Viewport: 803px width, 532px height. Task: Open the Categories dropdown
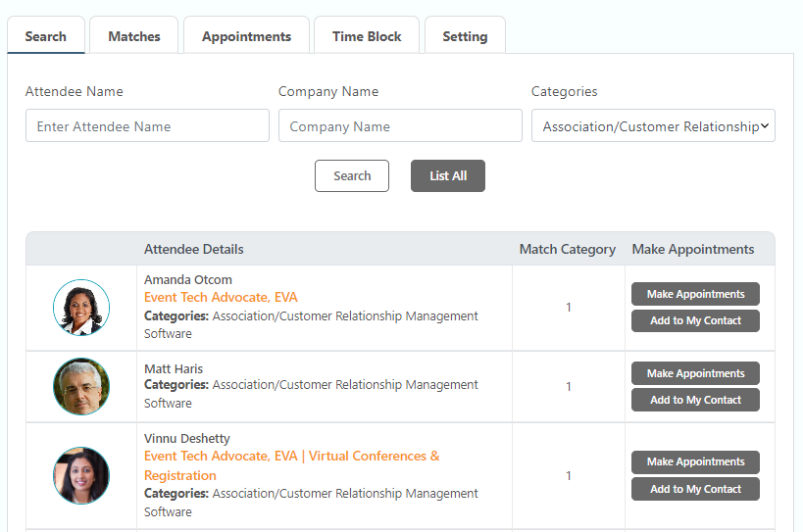pos(653,126)
